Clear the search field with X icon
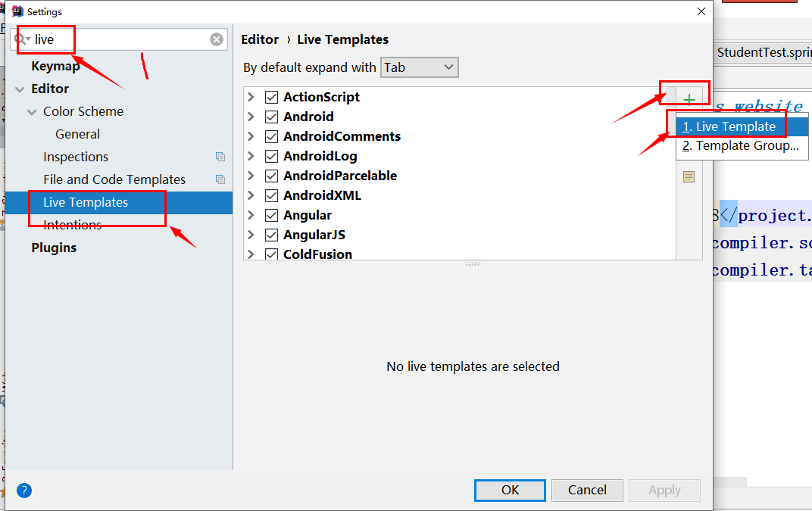Image resolution: width=812 pixels, height=511 pixels. (x=217, y=39)
